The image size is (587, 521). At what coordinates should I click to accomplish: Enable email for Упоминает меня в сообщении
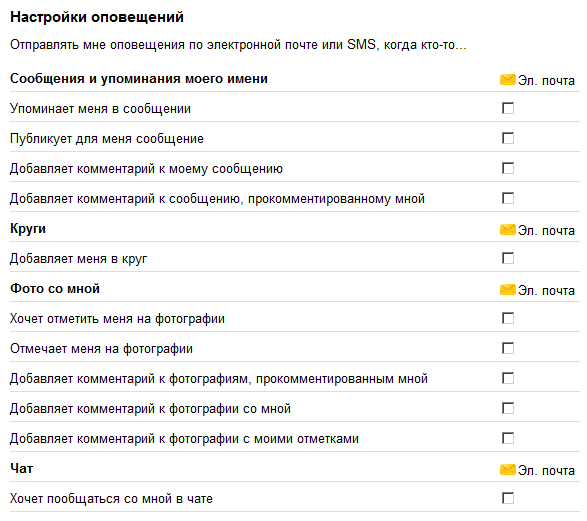(x=508, y=108)
